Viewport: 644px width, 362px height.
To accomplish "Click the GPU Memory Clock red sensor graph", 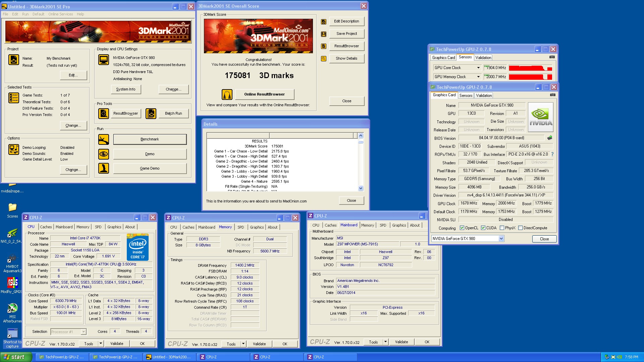I will [x=530, y=77].
